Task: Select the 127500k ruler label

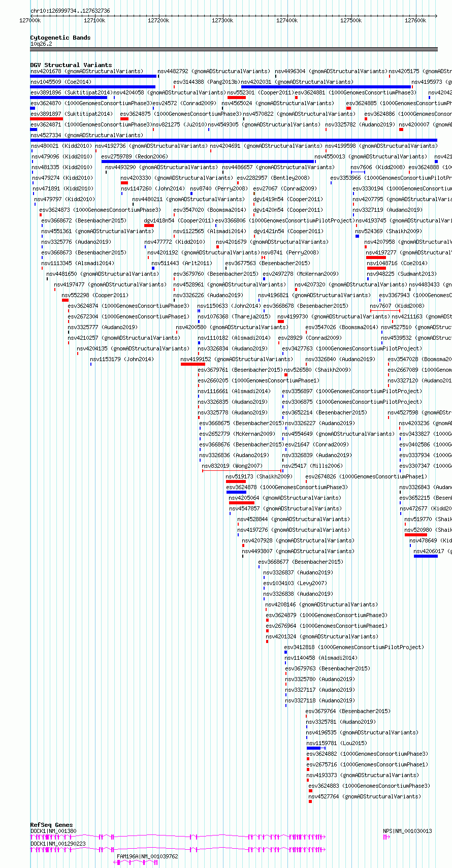Action: 351,20
